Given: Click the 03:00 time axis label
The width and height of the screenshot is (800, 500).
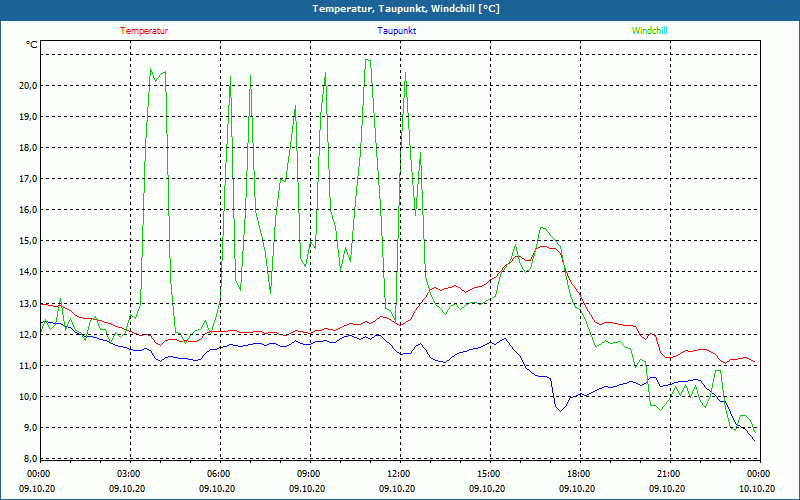Looking at the screenshot, I should (x=131, y=474).
